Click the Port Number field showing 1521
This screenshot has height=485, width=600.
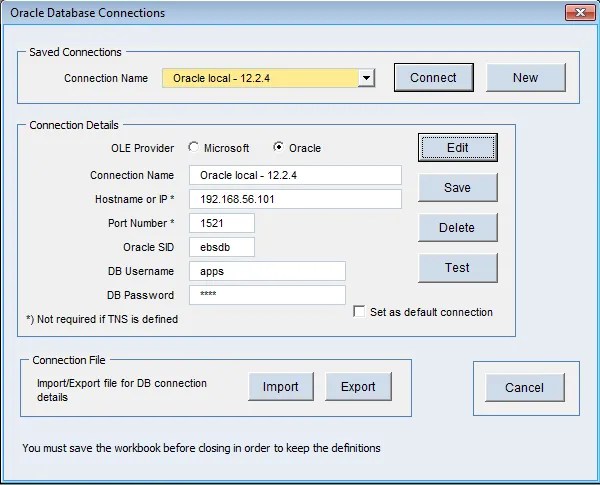(222, 223)
